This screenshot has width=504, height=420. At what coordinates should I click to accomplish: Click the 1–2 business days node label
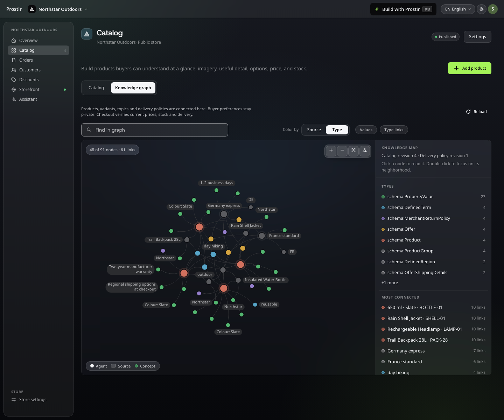coord(217,183)
